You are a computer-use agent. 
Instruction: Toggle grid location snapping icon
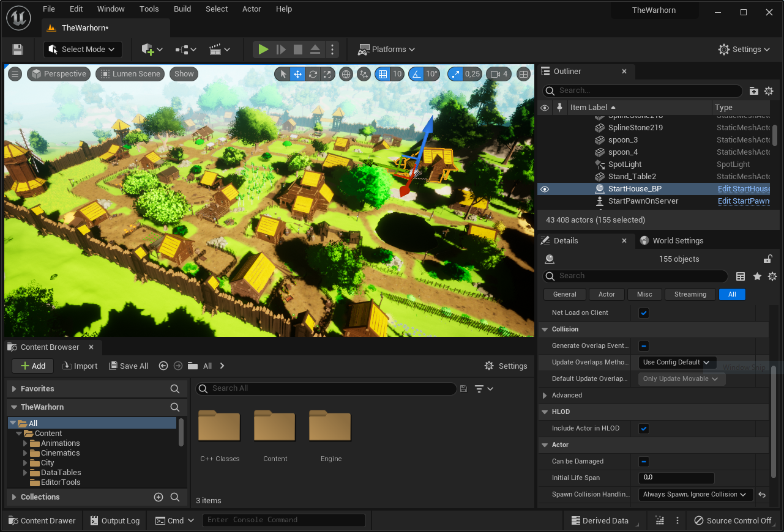point(383,74)
